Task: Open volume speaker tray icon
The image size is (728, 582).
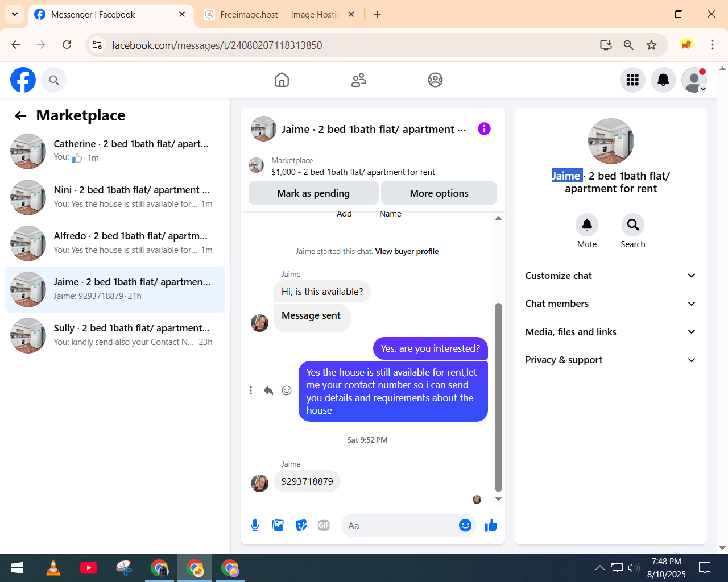Action: (634, 567)
